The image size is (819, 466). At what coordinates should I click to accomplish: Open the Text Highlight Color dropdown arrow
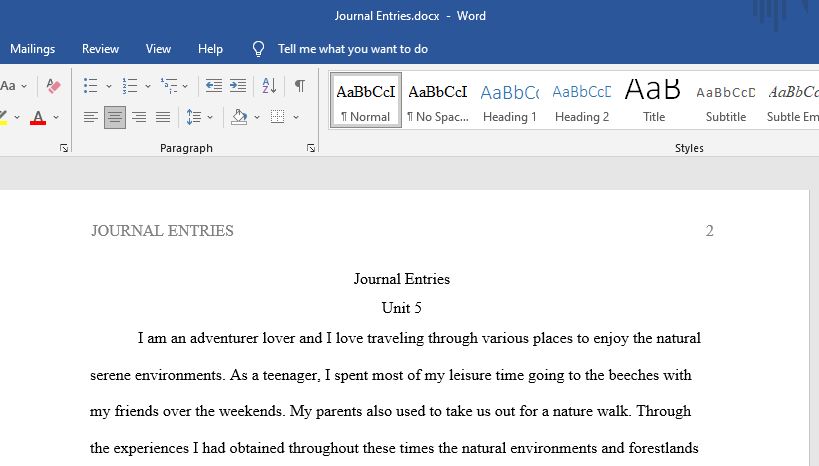[17, 118]
